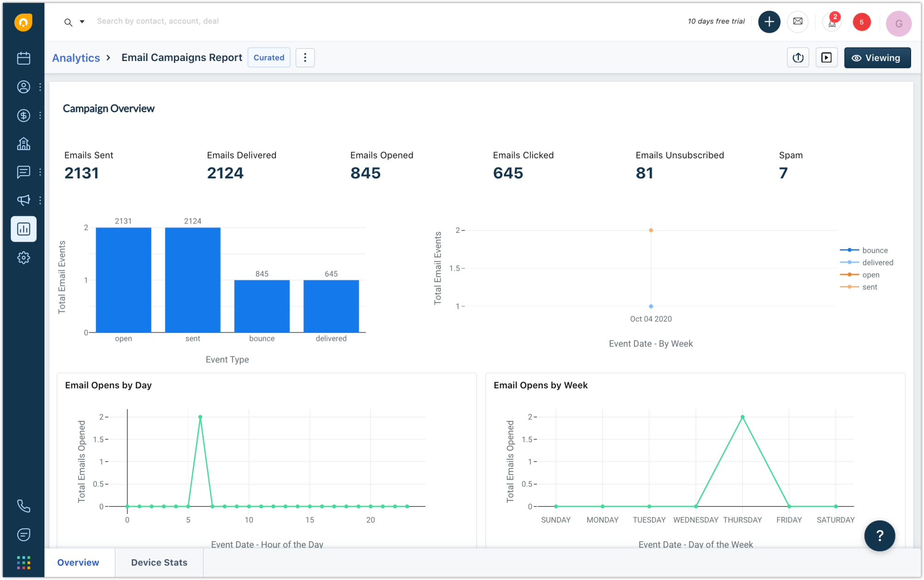Image resolution: width=924 pixels, height=580 pixels.
Task: Expand the search filter dropdown arrow
Action: tap(82, 22)
